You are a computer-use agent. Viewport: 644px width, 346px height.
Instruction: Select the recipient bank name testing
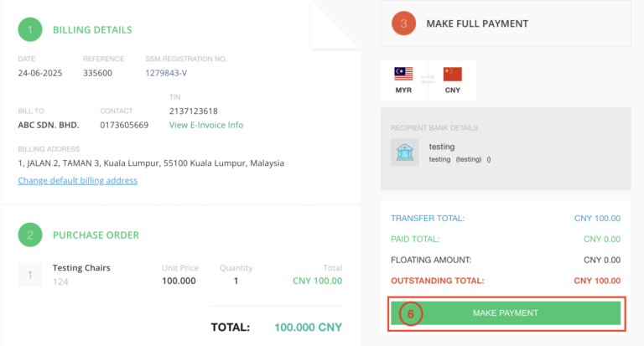[x=441, y=147]
